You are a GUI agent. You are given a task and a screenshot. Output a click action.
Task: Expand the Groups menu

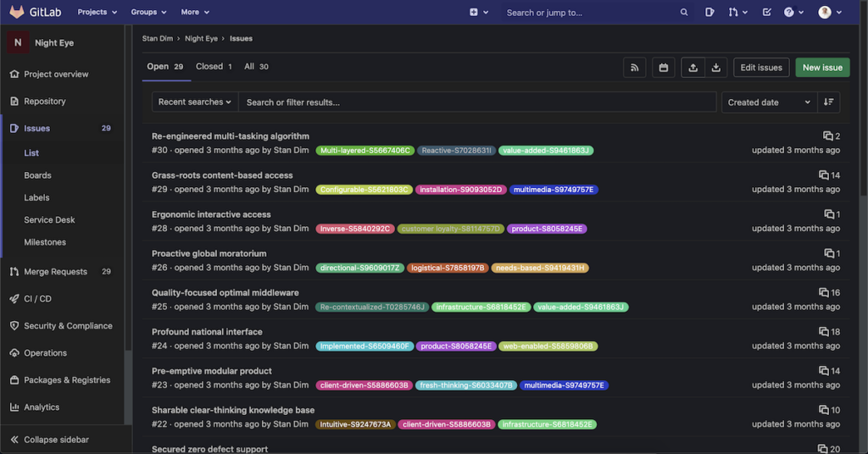tap(148, 12)
